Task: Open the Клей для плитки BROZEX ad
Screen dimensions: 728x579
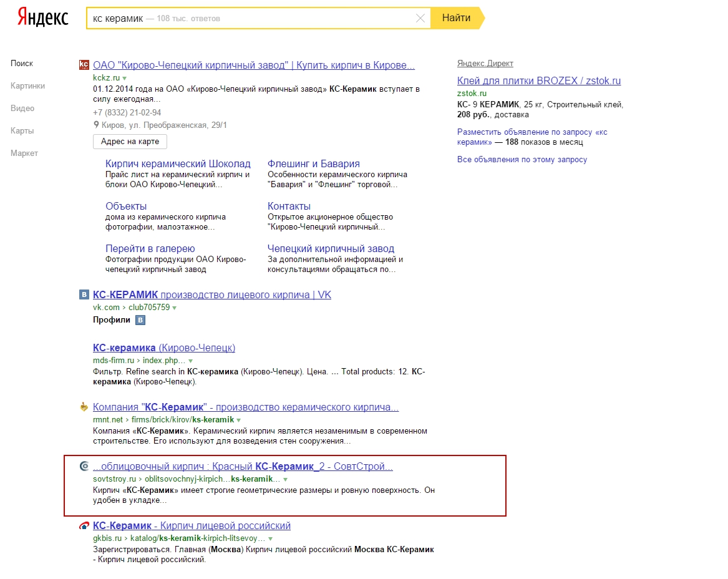Action: [538, 80]
